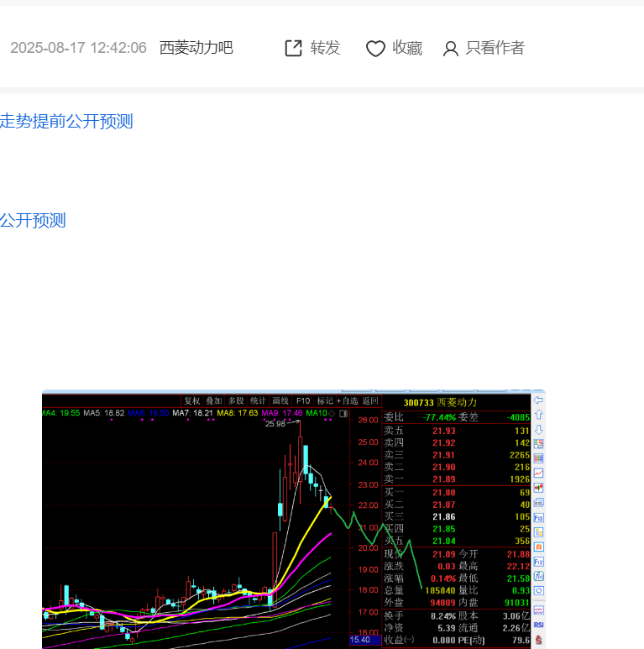Viewport: 644px width, 649px height.
Task: Click the red dollar sign icon in sidebar
Action: pyautogui.click(x=538, y=640)
